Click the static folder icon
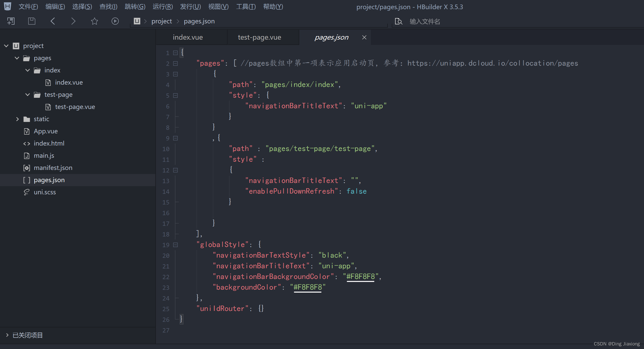Viewport: 644px width, 349px height. (26, 119)
